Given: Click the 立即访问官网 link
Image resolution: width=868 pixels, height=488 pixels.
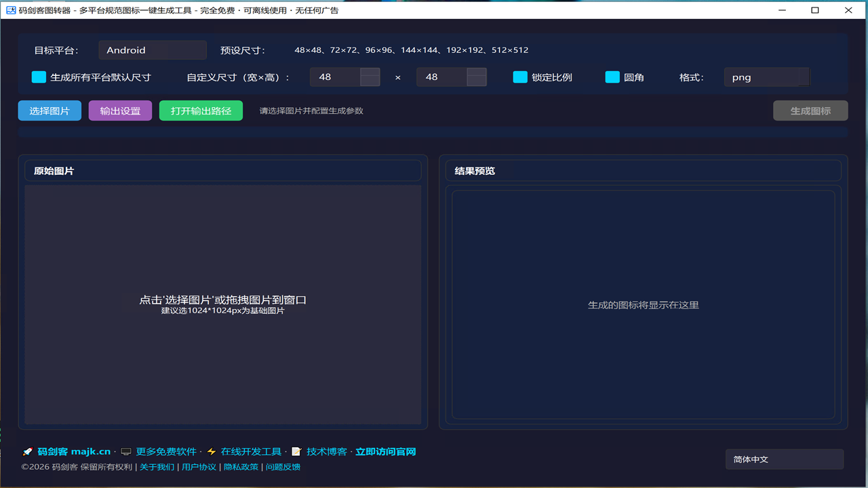Looking at the screenshot, I should tap(386, 452).
